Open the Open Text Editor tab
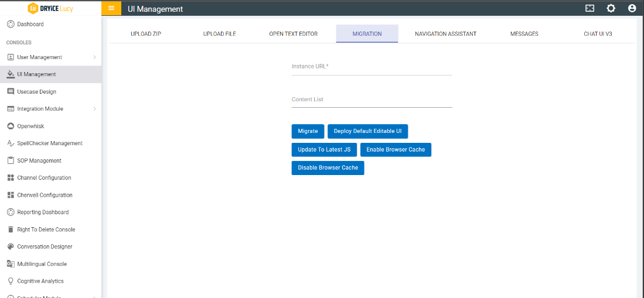This screenshot has width=644, height=298. tap(293, 33)
